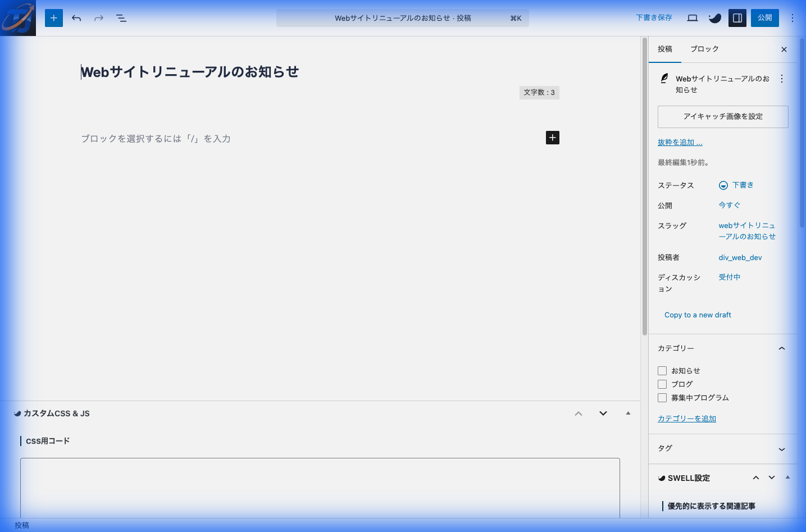The image size is (806, 532).
Task: Switch to the ブロック tab
Action: pos(704,49)
